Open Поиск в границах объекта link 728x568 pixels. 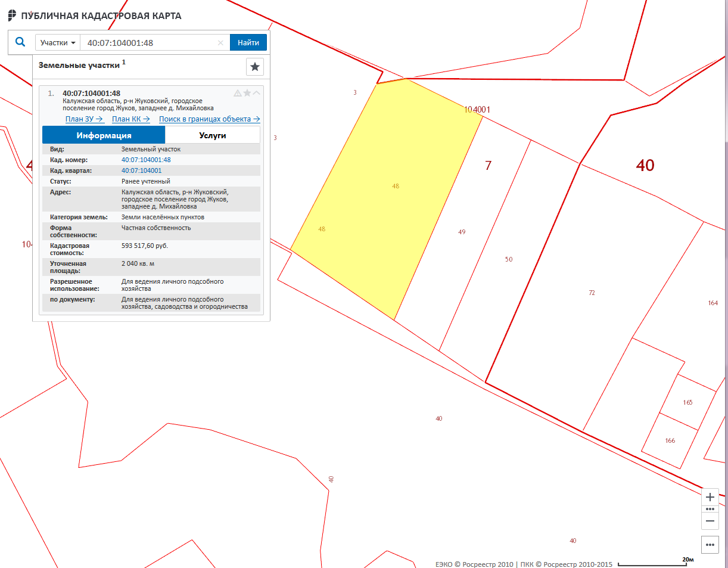pos(210,119)
